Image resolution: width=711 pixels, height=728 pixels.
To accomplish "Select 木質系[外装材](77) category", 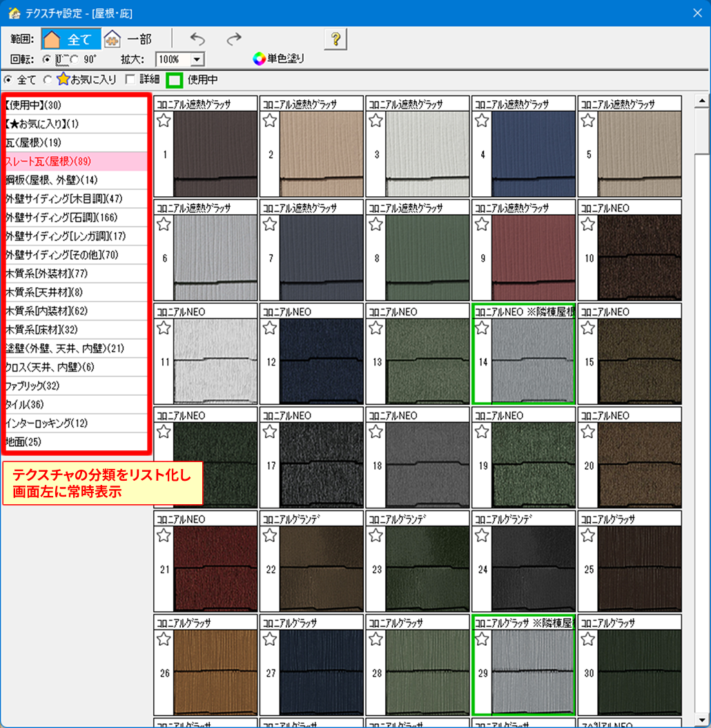I will tap(76, 274).
